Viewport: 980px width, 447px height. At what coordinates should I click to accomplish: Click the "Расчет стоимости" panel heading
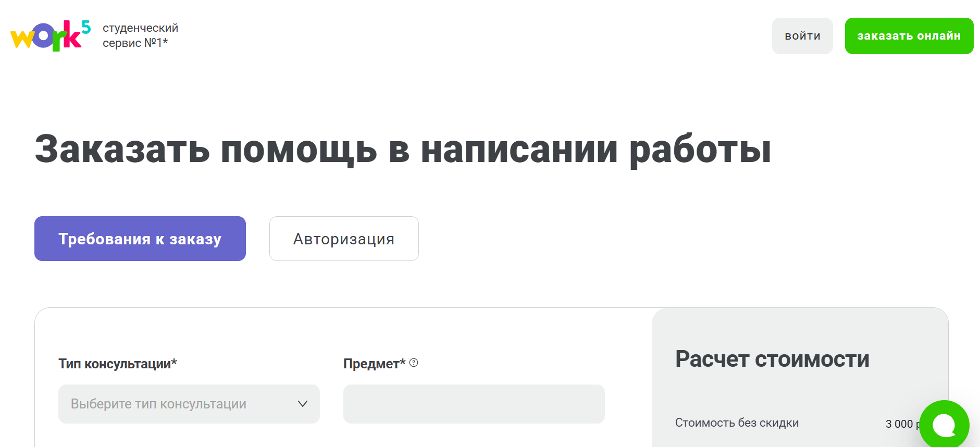click(772, 359)
